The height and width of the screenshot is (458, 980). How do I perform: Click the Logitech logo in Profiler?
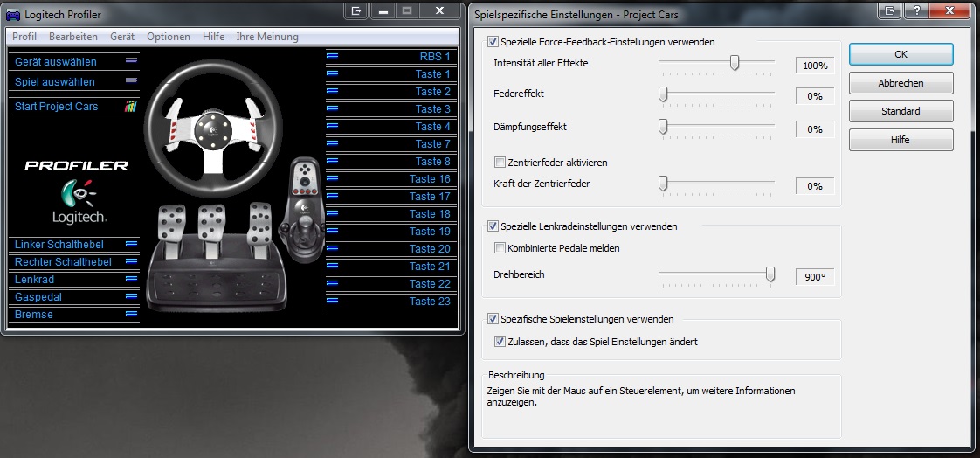pyautogui.click(x=79, y=200)
